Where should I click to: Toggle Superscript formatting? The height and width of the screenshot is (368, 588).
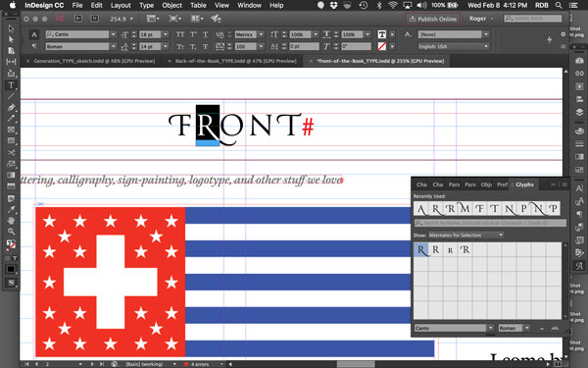[x=193, y=34]
